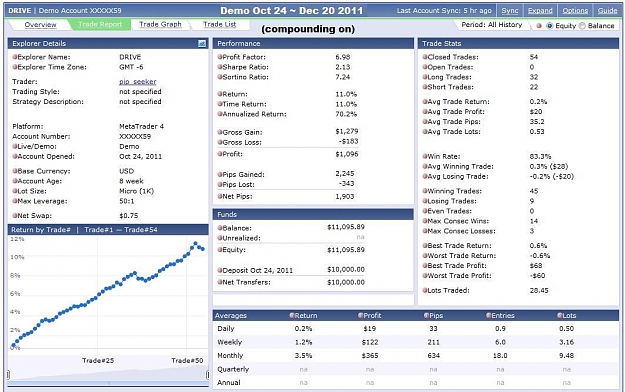The width and height of the screenshot is (625, 392).
Task: Click the info bullet beside Sortino Ratio
Action: pos(220,77)
